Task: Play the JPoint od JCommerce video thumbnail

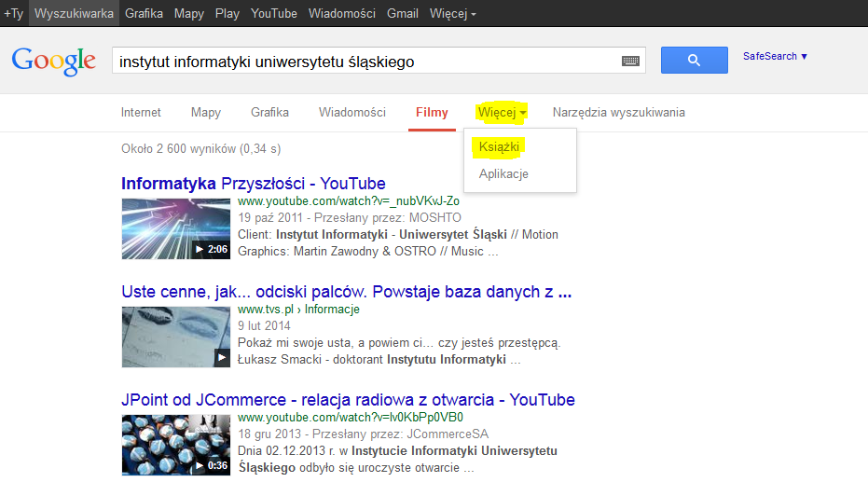Action: tap(176, 445)
